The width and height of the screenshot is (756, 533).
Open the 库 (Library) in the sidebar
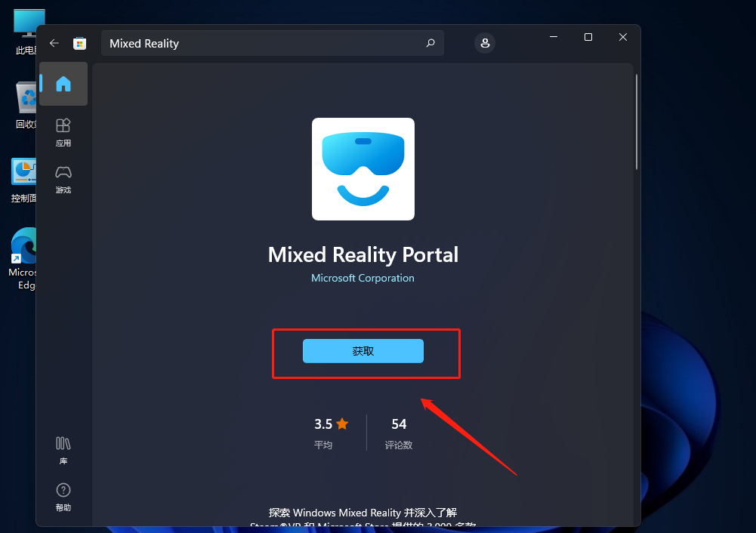tap(63, 449)
